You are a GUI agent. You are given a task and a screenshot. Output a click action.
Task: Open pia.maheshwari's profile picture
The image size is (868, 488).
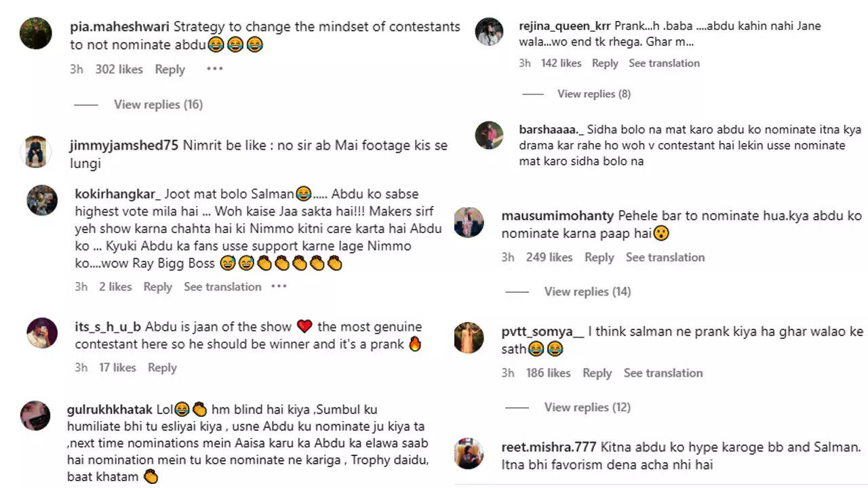(x=36, y=33)
